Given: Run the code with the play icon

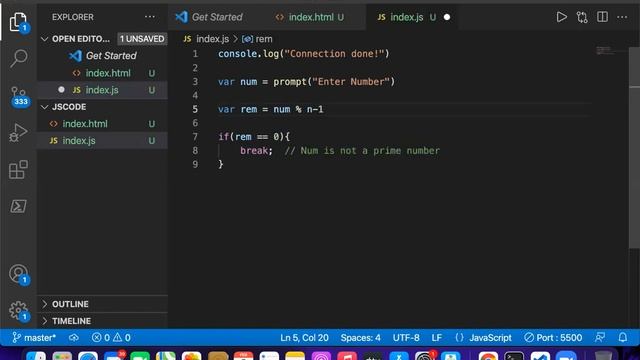Looking at the screenshot, I should click(562, 17).
